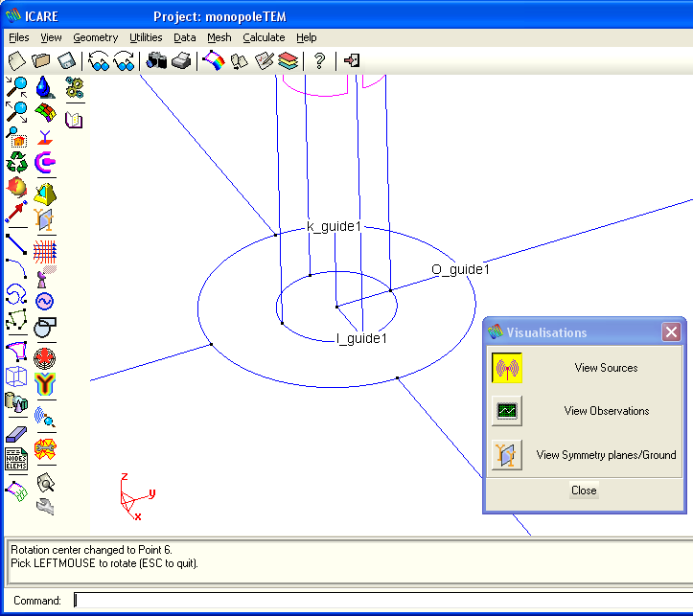The image size is (693, 616).
Task: Click the question mark help icon
Action: pyautogui.click(x=319, y=60)
